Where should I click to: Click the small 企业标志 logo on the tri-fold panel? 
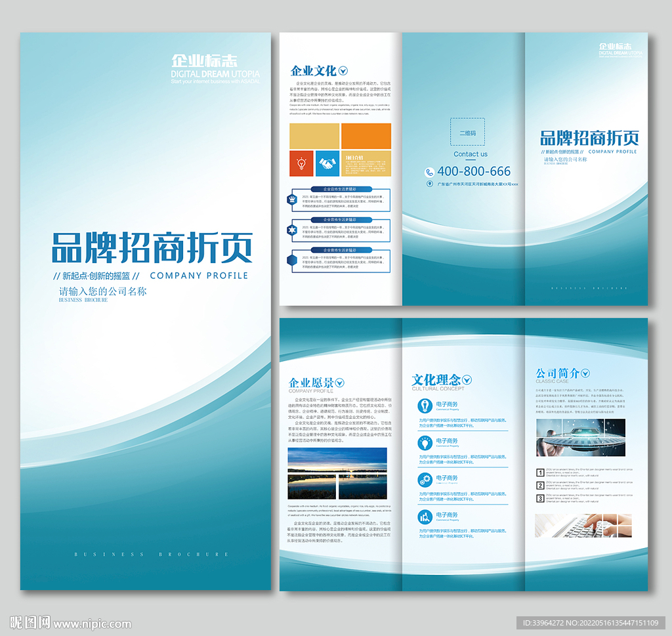[x=615, y=47]
